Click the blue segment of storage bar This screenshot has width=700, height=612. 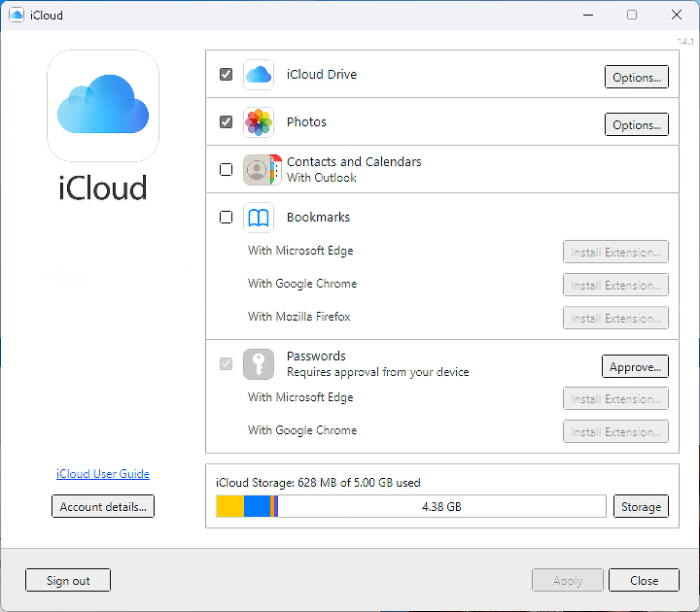(x=257, y=506)
